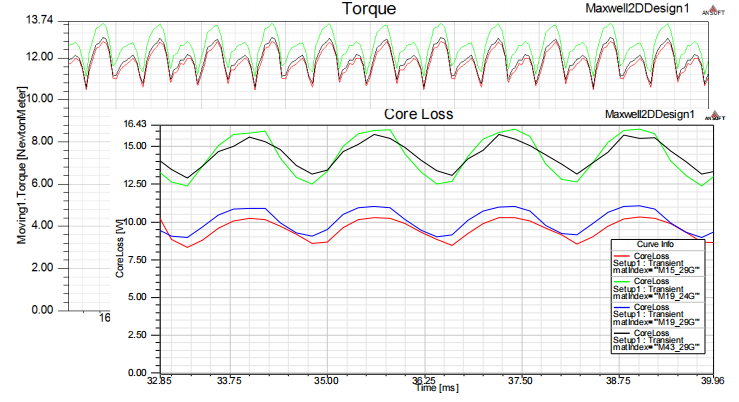Click the 15.00 tick on the CoreLoss axis

pyautogui.click(x=135, y=146)
